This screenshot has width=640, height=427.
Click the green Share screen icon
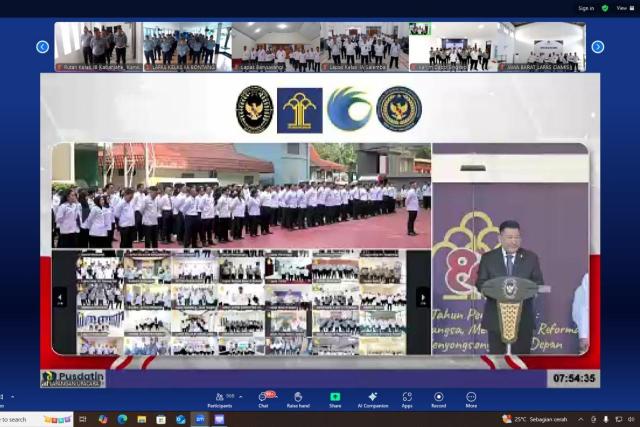point(335,398)
